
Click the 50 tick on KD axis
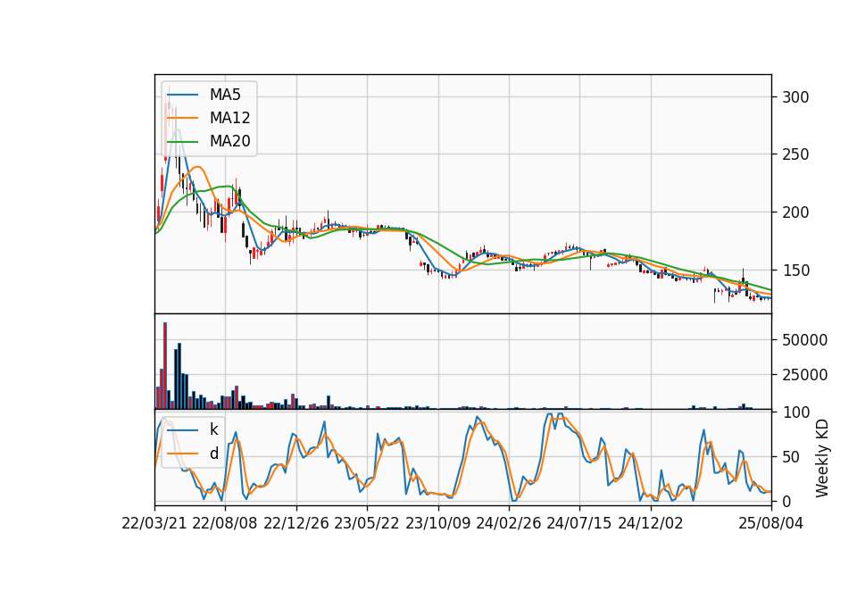[x=791, y=457]
